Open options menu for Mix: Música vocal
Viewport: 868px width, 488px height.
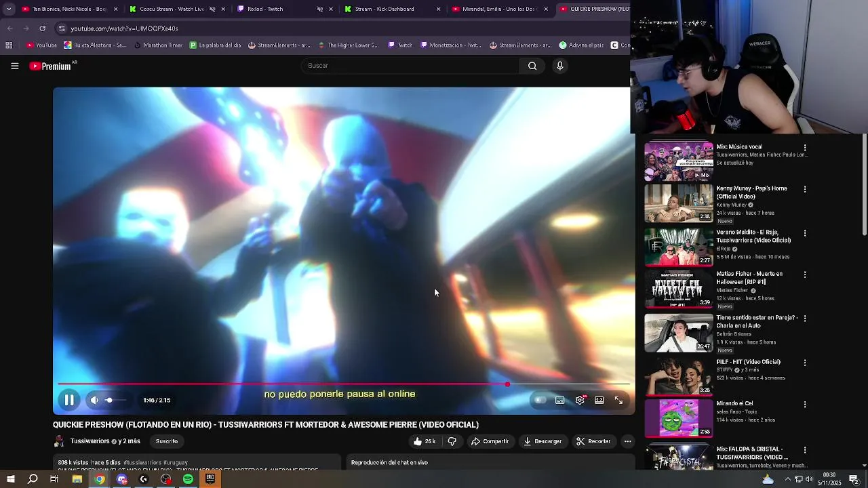click(805, 148)
